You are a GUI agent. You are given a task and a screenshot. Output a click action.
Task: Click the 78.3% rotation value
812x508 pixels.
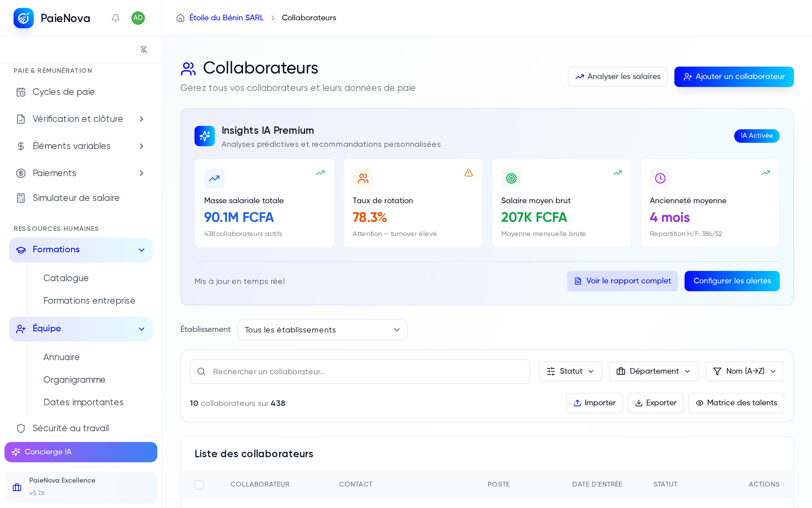(369, 217)
